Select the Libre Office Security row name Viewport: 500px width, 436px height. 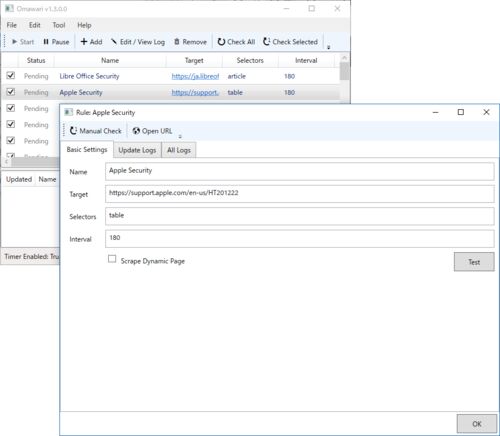click(89, 76)
